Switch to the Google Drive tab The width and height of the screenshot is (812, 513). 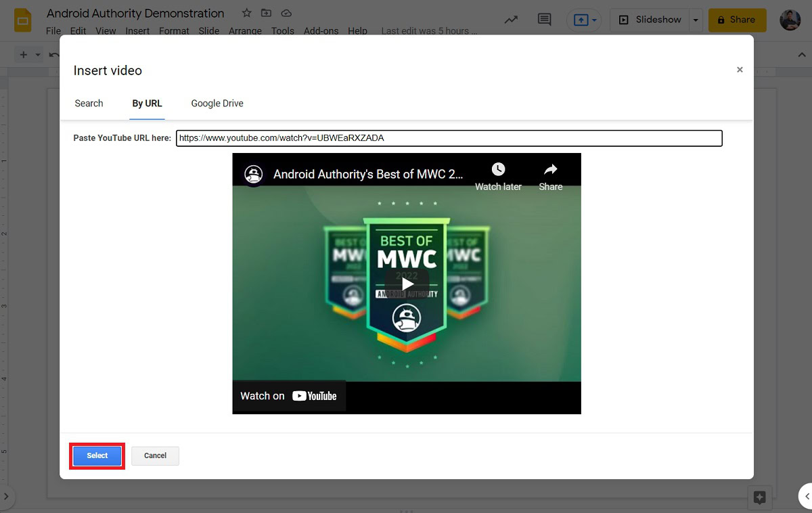coord(217,104)
